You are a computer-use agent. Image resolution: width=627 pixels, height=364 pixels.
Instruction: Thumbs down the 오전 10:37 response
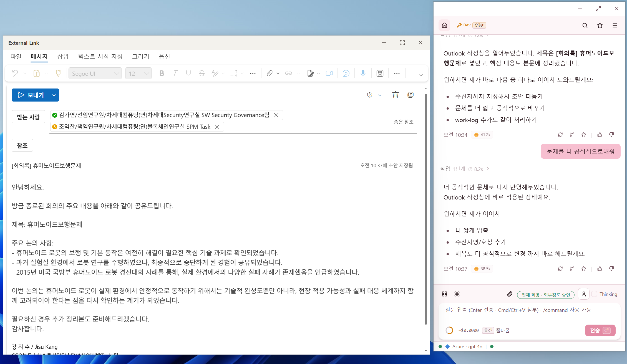pyautogui.click(x=611, y=269)
